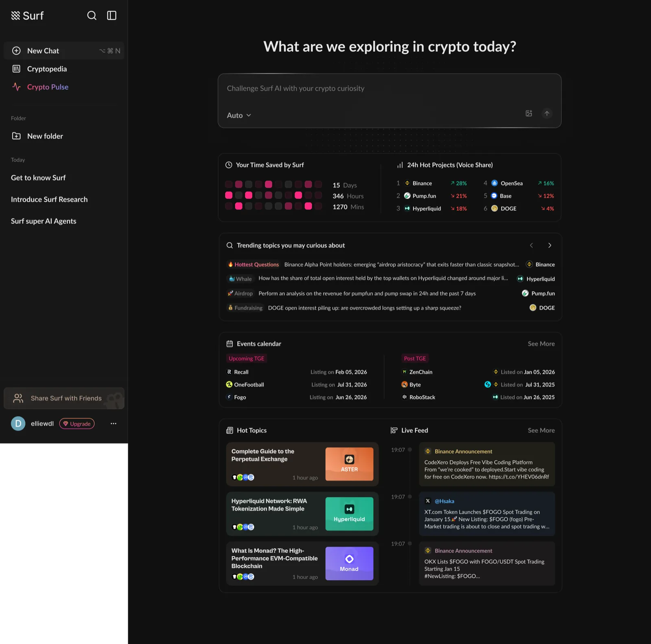This screenshot has width=651, height=644.
Task: Click the Airdrop tag
Action: (x=240, y=294)
